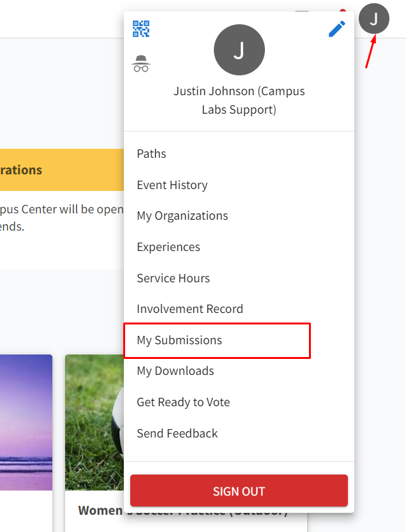Screen dimensions: 406x532
Task: Click the incognito hat-and-glasses icon
Action: [x=141, y=64]
